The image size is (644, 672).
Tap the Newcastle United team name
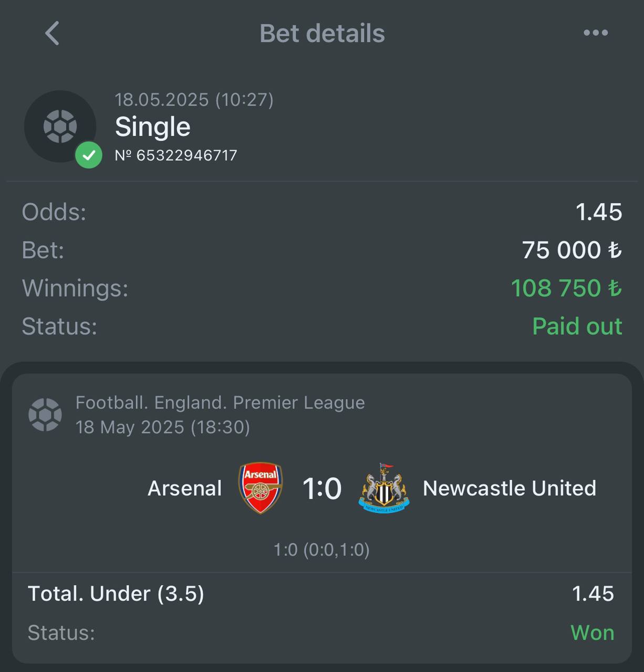pos(510,488)
